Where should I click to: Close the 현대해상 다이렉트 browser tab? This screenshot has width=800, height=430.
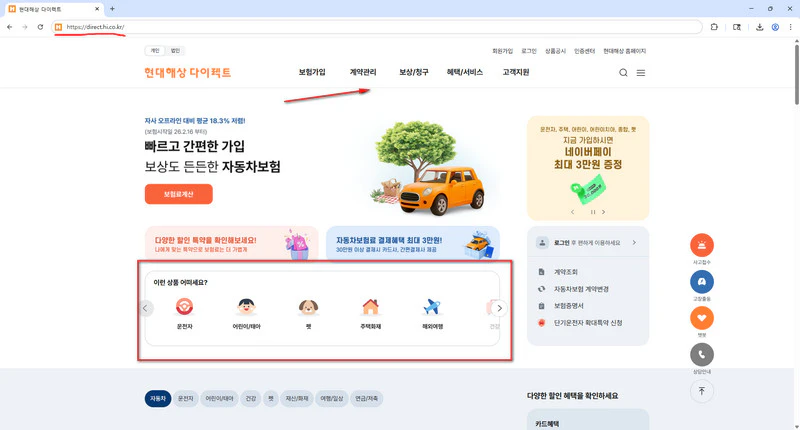point(97,9)
